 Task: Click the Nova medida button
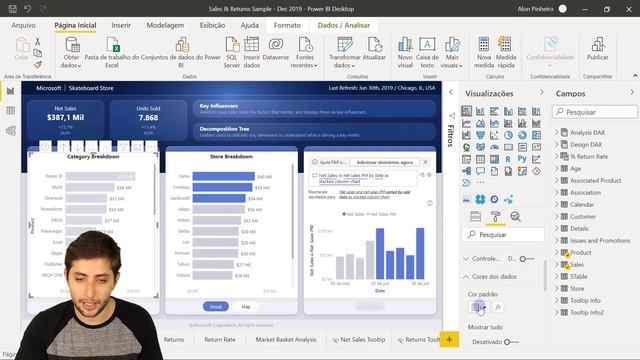tap(484, 52)
